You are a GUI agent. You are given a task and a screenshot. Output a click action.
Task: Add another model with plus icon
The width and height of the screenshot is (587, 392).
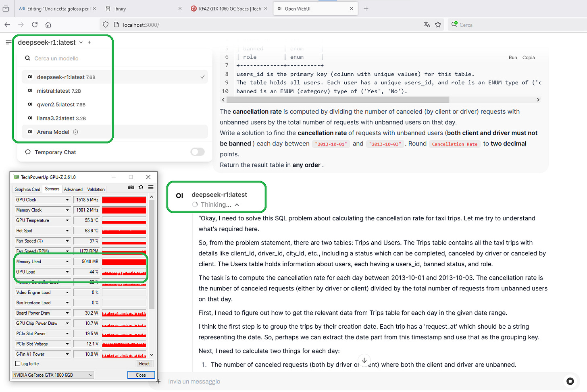(x=90, y=42)
